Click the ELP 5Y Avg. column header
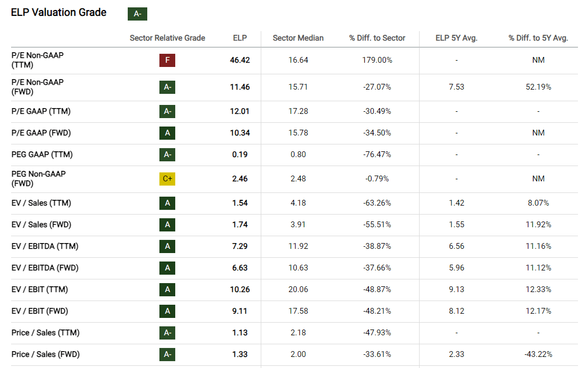Screen dimensions: 588x368 457,38
